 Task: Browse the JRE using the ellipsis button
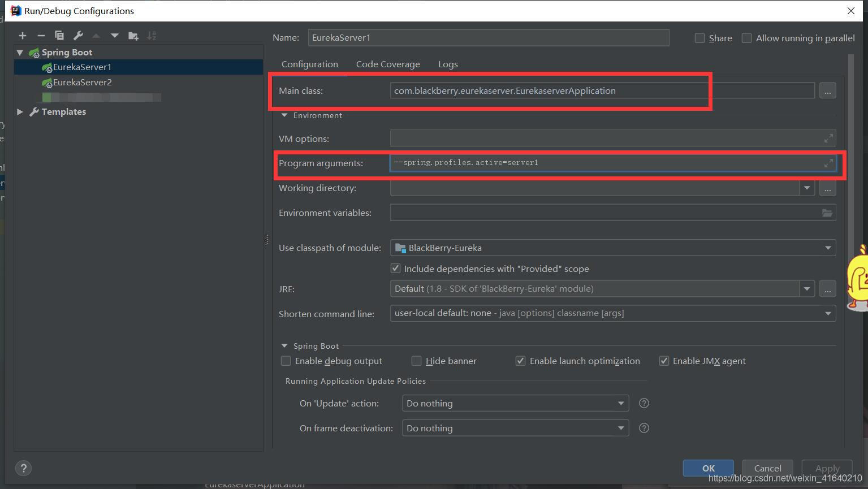pyautogui.click(x=828, y=288)
